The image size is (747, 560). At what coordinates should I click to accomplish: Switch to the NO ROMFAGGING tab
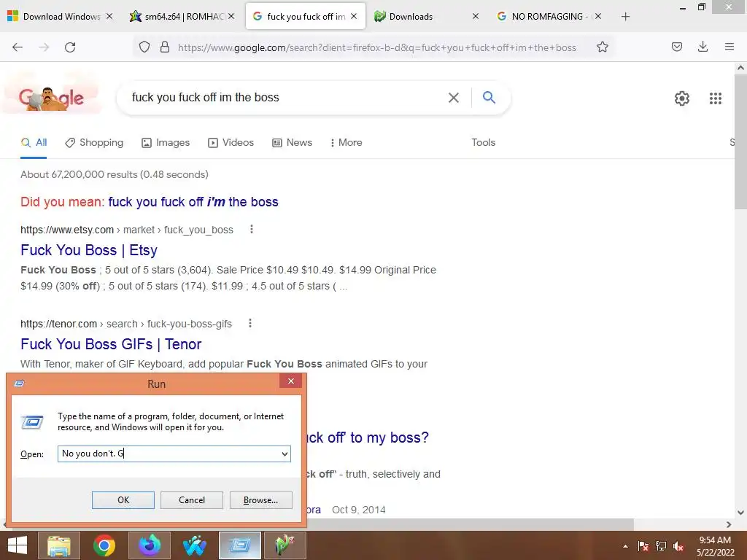(547, 16)
